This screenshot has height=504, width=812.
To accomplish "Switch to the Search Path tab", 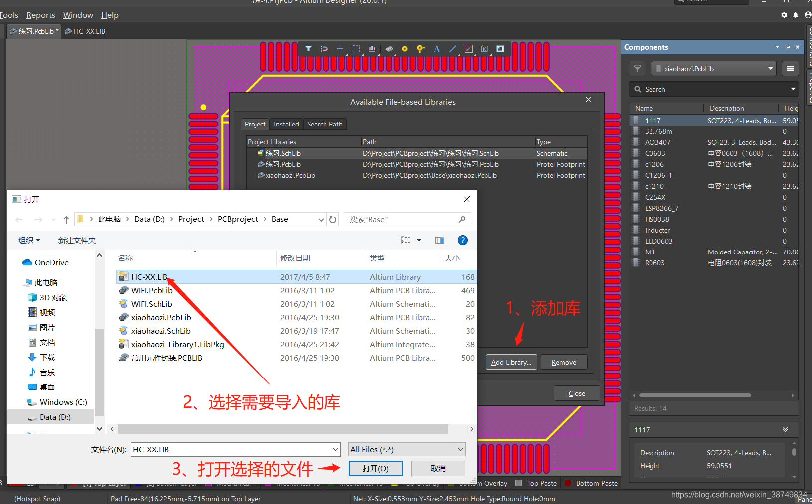I will click(x=325, y=124).
